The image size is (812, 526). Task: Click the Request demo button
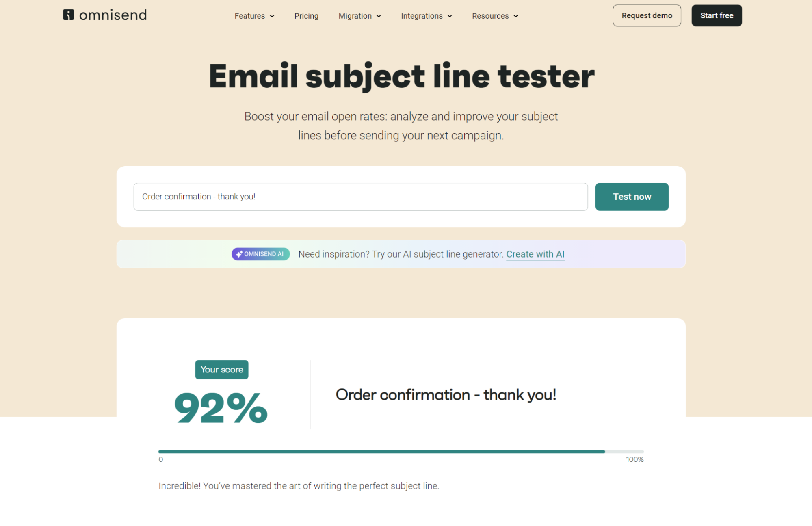point(647,15)
